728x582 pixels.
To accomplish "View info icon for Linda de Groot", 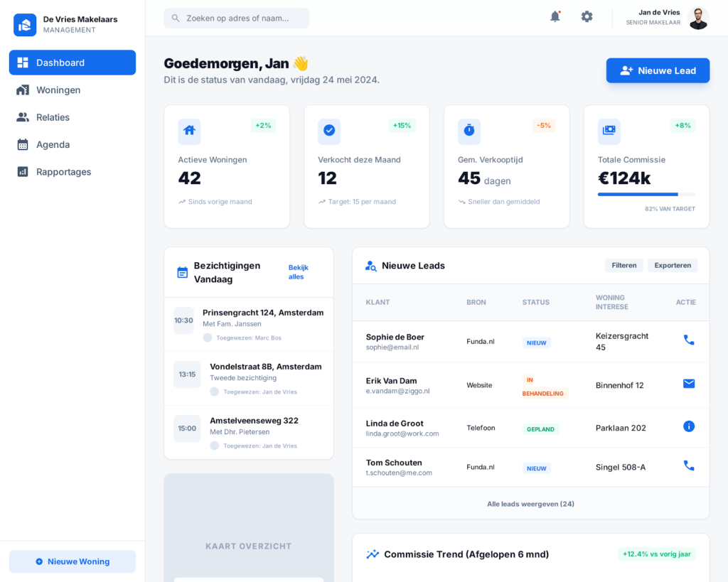I will pos(688,426).
